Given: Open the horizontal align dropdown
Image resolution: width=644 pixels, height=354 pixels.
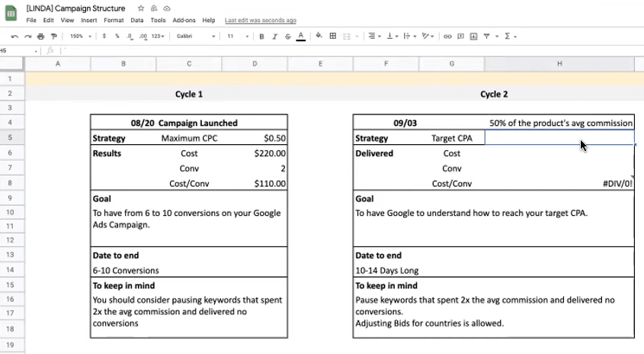Looking at the screenshot, I should [x=374, y=36].
